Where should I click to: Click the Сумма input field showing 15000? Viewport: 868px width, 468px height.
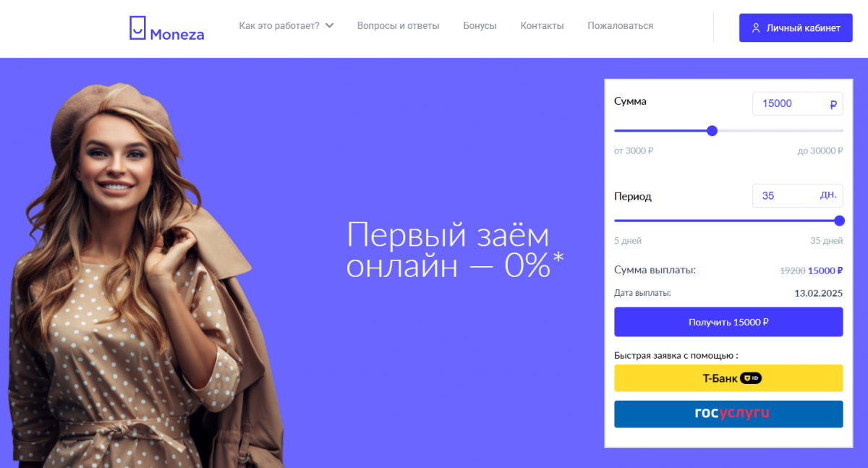pos(797,104)
